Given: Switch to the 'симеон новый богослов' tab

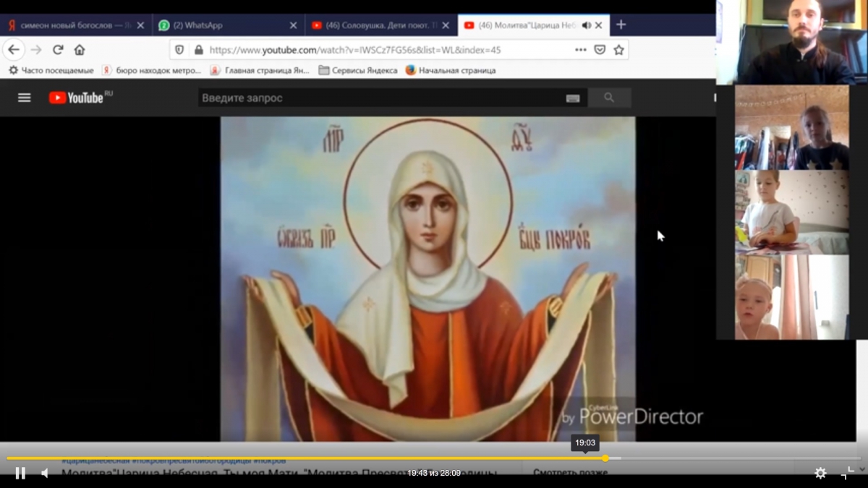Looking at the screenshot, I should tap(76, 25).
